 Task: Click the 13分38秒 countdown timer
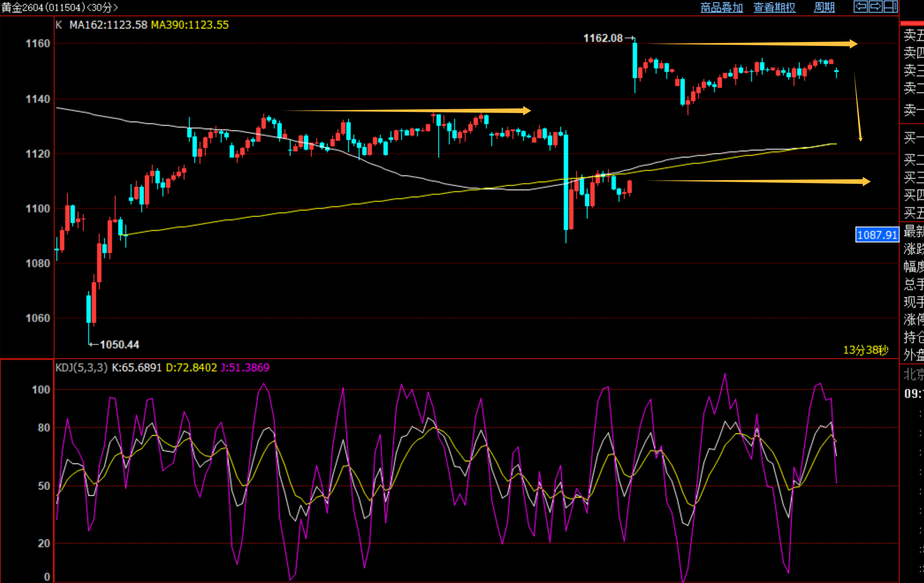tap(865, 350)
